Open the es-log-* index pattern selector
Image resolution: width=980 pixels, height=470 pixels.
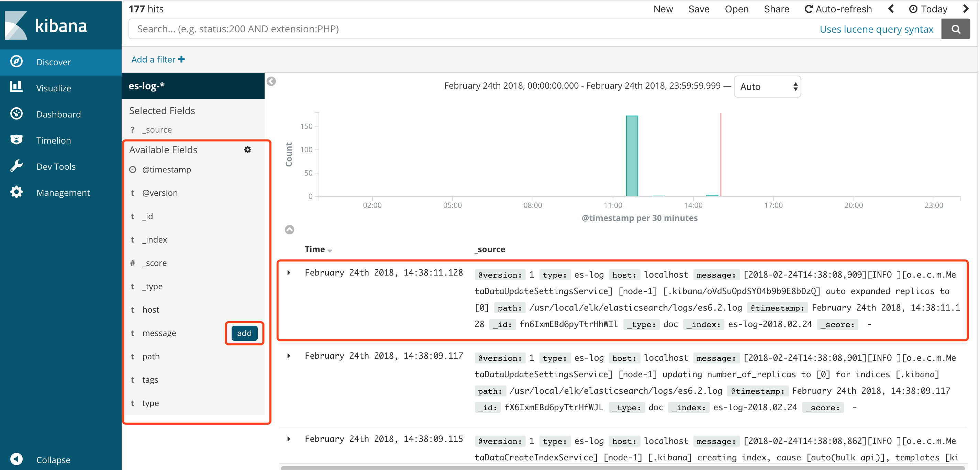(193, 86)
